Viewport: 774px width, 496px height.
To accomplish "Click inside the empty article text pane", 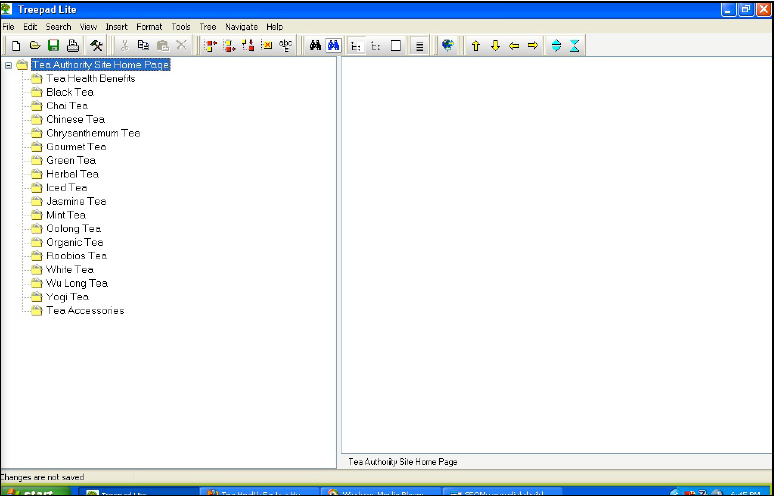I will (x=557, y=255).
